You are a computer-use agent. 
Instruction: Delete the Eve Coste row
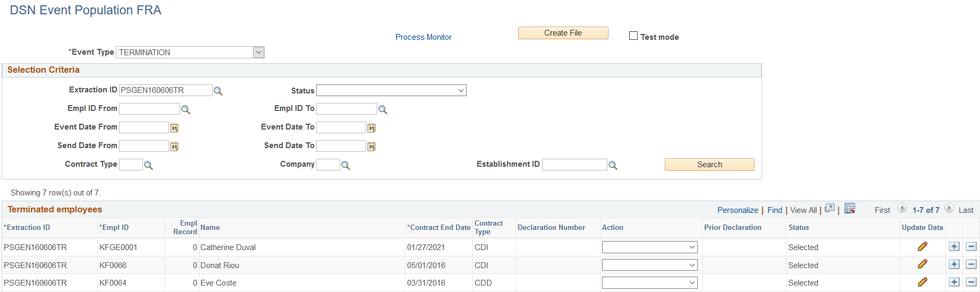pyautogui.click(x=971, y=282)
